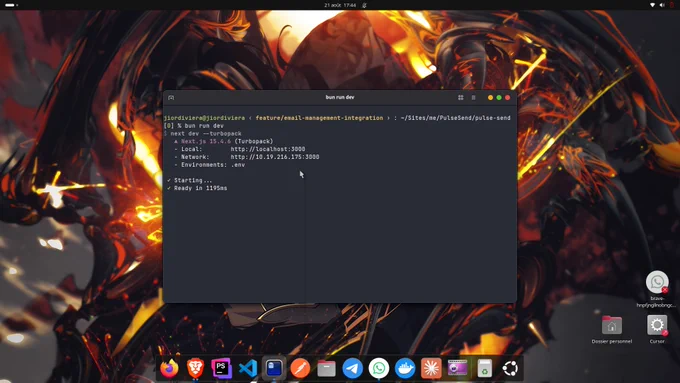Click the new tab icon in the terminal header
Screen dimensions: 680x383
[171, 98]
